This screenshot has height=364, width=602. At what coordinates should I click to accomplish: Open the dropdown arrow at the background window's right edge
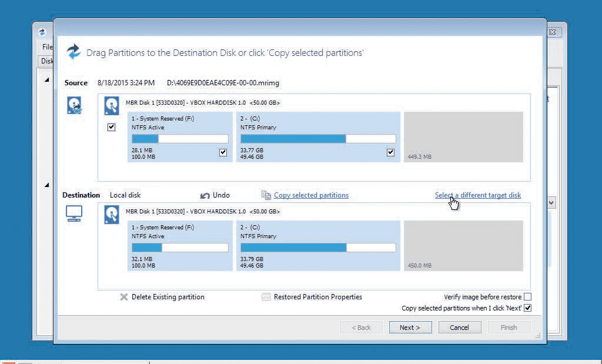tap(551, 202)
